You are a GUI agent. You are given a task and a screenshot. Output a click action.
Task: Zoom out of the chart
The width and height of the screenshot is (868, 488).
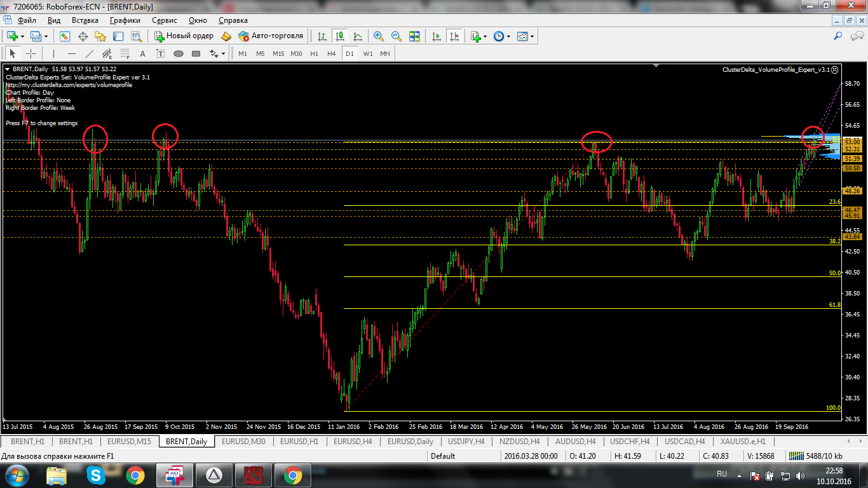tap(397, 36)
